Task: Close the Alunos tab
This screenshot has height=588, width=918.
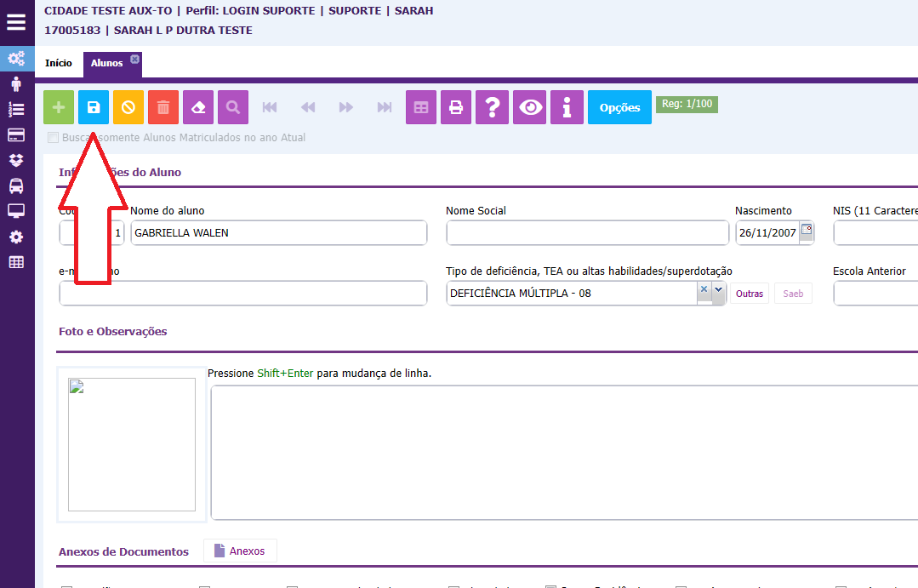Action: [134, 59]
